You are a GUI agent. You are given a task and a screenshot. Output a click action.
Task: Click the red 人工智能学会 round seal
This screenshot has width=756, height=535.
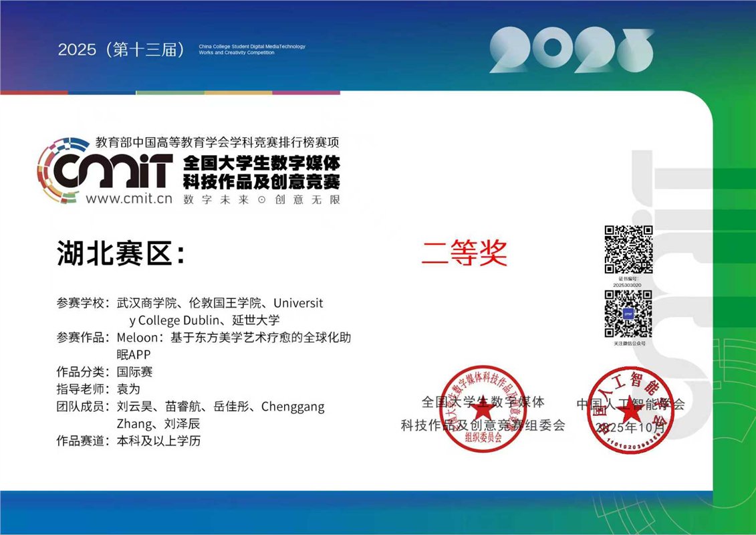click(x=629, y=411)
